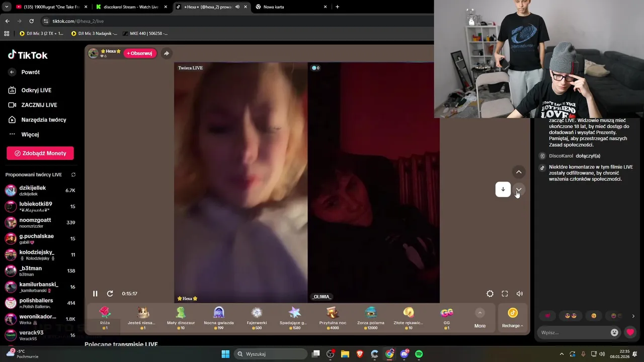644x362 pixels.
Task: Open the player settings gear icon
Action: point(490,294)
